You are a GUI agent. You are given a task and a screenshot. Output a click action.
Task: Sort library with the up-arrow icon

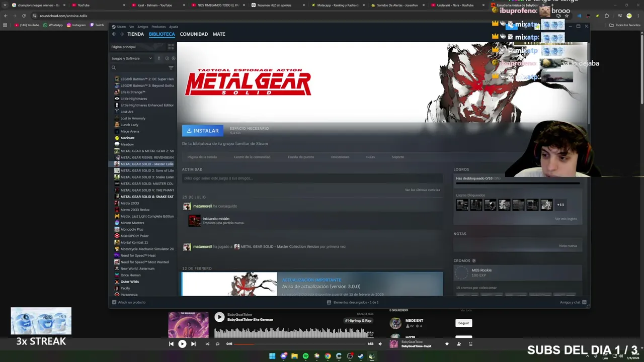pos(158,58)
